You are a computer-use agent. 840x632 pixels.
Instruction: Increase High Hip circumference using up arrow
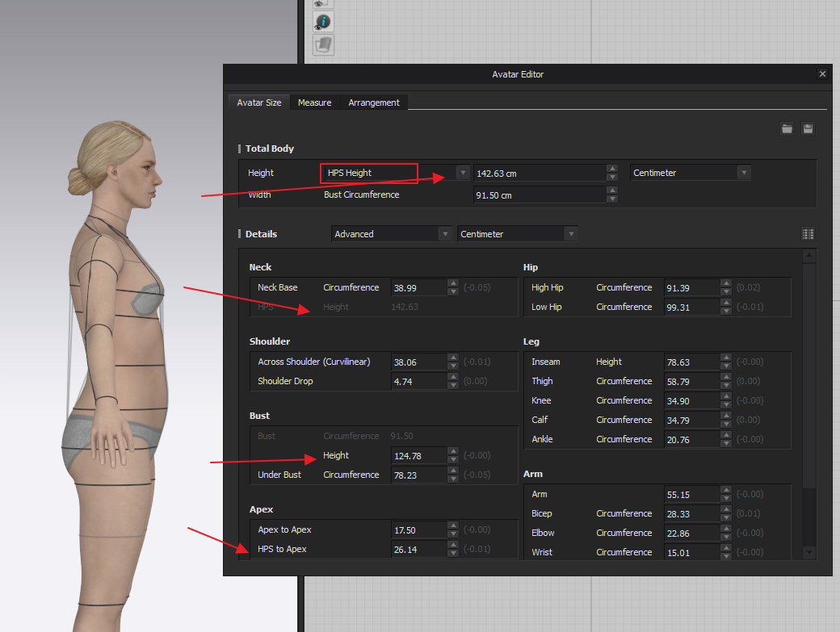pyautogui.click(x=726, y=283)
